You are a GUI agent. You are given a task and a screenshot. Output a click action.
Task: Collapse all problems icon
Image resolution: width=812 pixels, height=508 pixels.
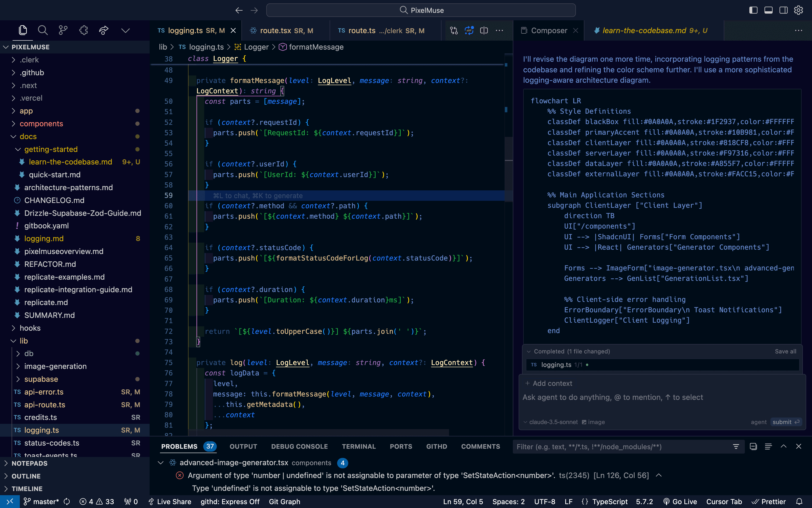(753, 447)
